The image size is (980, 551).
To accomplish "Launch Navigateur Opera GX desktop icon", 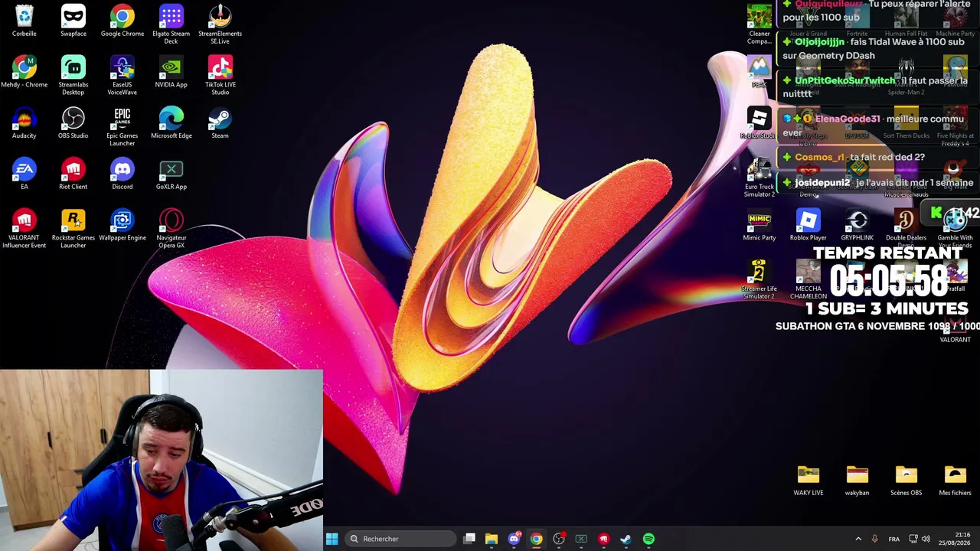I will [171, 229].
